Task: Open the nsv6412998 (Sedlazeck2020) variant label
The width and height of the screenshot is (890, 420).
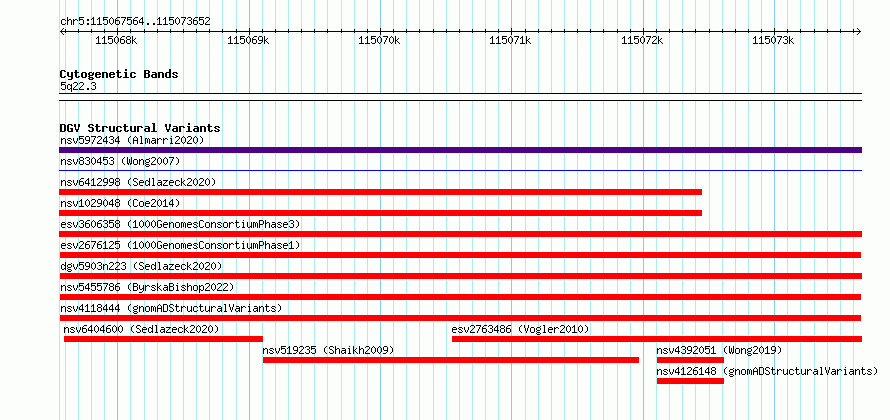Action: (138, 182)
